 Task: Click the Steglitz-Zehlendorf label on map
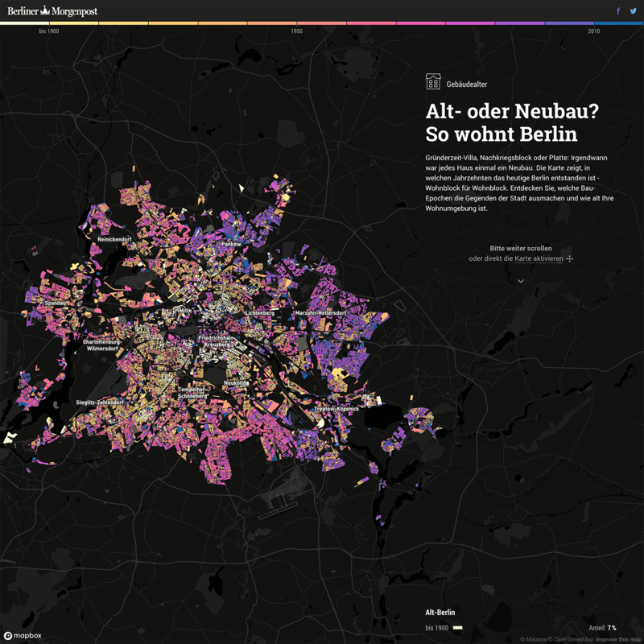tap(99, 402)
